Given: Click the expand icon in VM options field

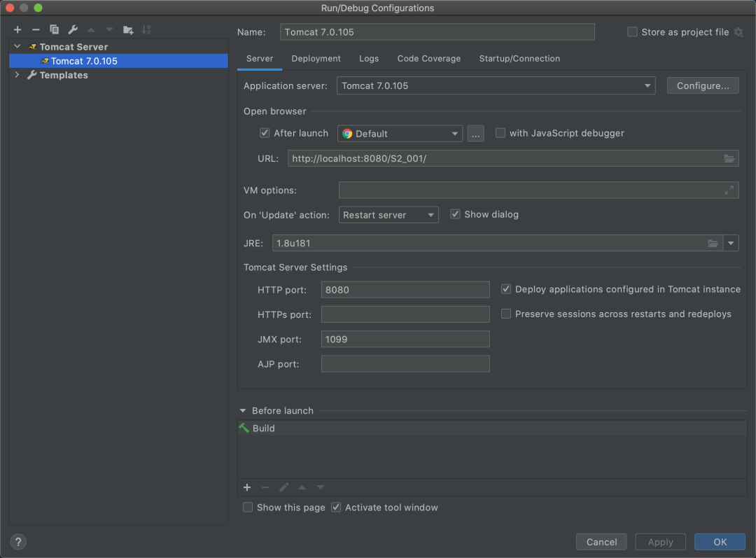Looking at the screenshot, I should point(729,190).
